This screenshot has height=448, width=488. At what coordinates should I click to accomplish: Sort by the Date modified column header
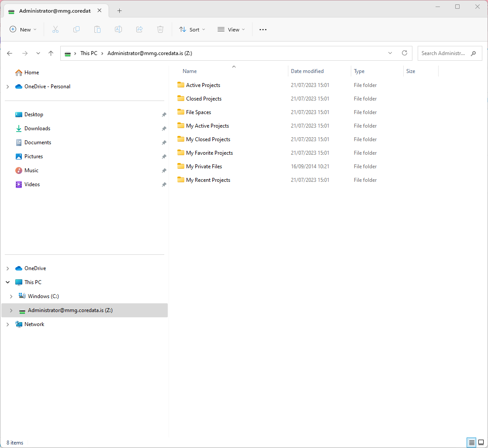tap(307, 71)
